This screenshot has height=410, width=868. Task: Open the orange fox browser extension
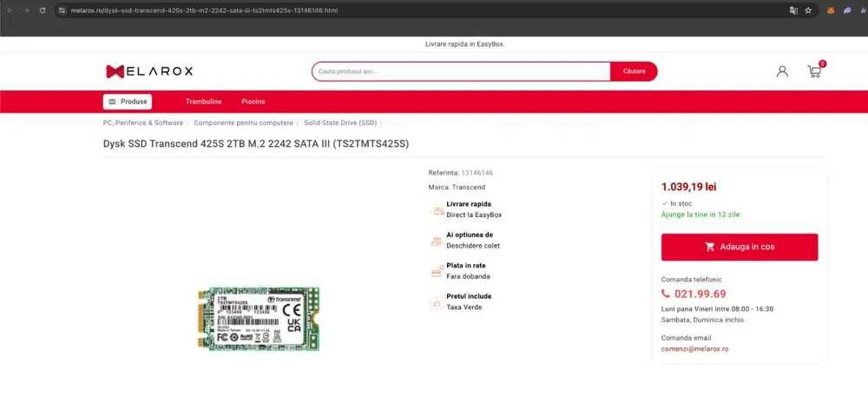point(831,10)
